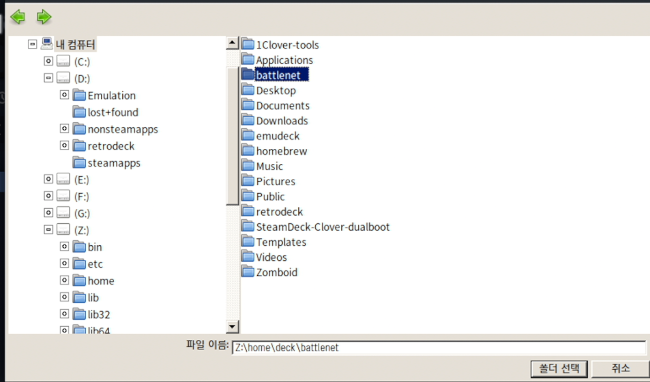Click the homebrew folder icon
650x382 pixels.
click(x=248, y=151)
